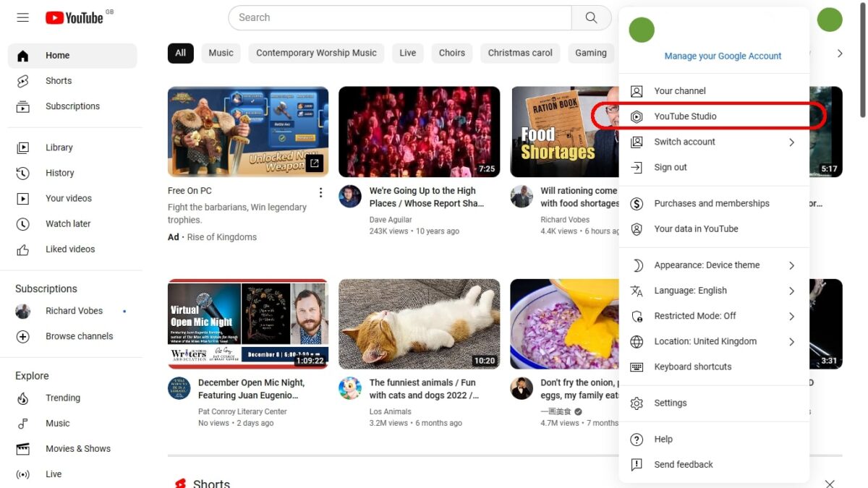Click the account avatar at top right
The image size is (868, 488).
[x=830, y=19]
